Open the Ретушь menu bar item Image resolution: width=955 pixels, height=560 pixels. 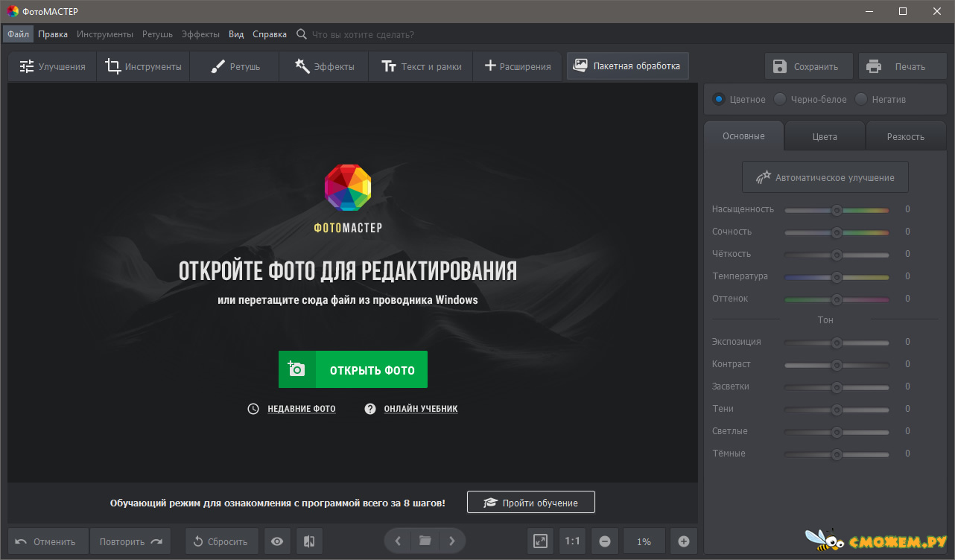point(157,34)
